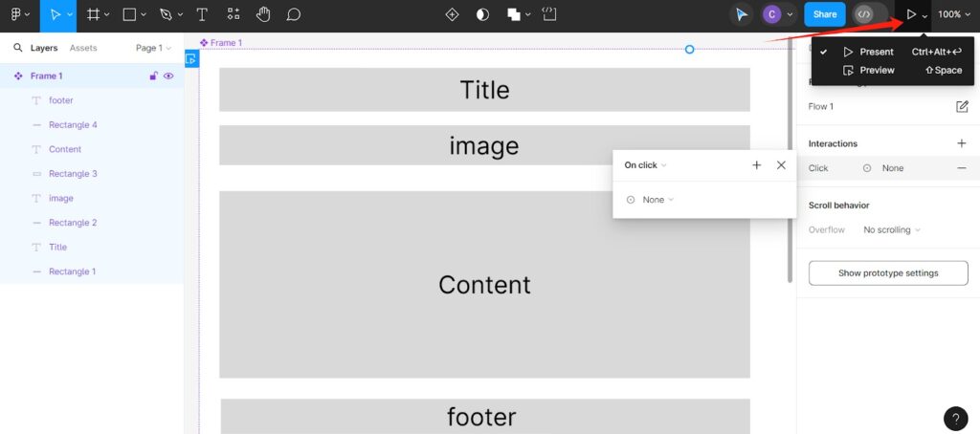Select the Text tool in toolbar
Screen dimensions: 980x434
click(202, 14)
